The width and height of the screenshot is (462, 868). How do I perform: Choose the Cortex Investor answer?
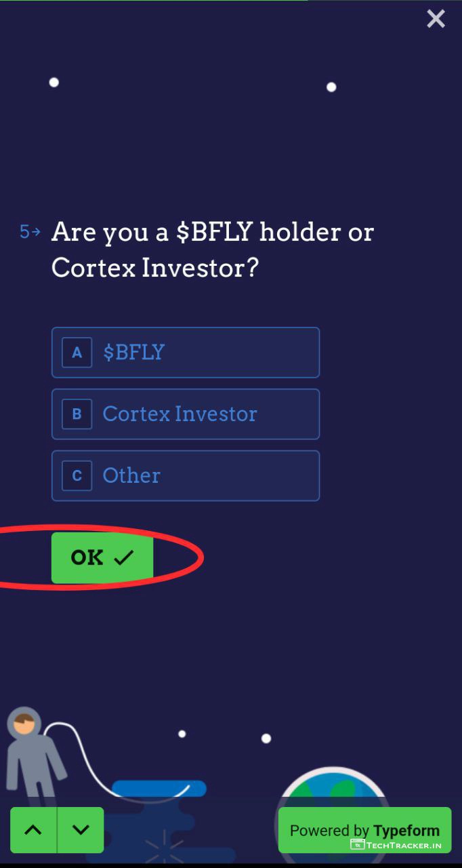[x=185, y=414]
